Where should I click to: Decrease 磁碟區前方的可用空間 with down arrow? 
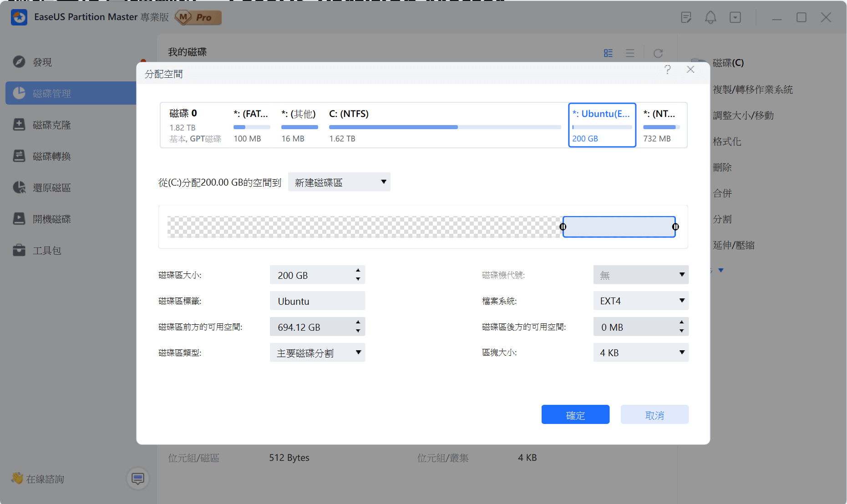tap(358, 331)
